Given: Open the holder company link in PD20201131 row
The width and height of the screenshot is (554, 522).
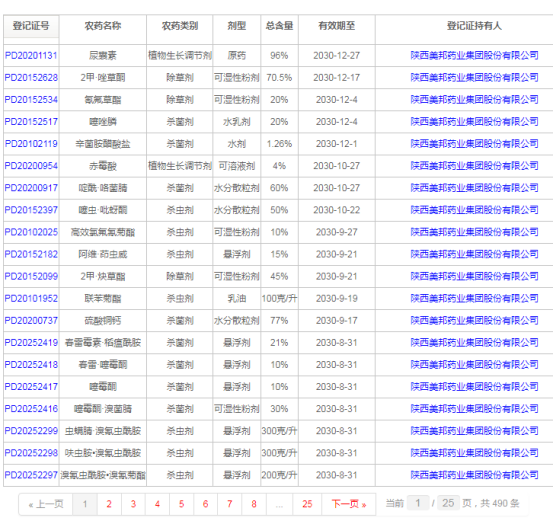Looking at the screenshot, I should click(474, 55).
